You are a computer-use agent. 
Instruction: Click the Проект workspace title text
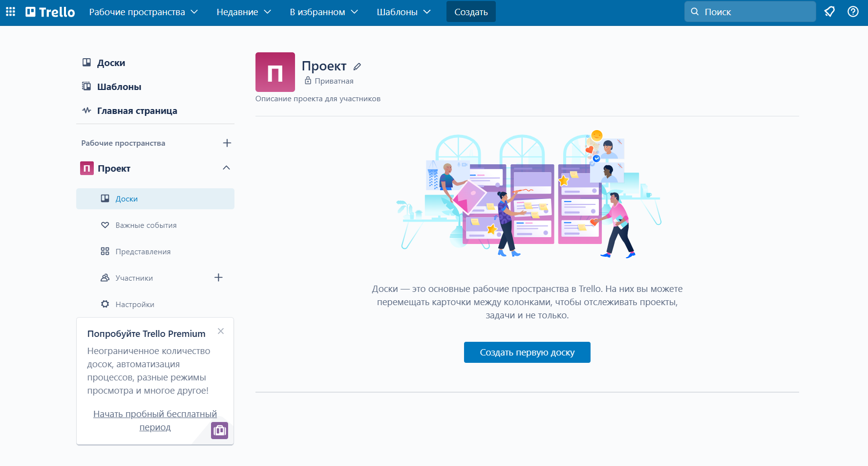[x=324, y=66]
